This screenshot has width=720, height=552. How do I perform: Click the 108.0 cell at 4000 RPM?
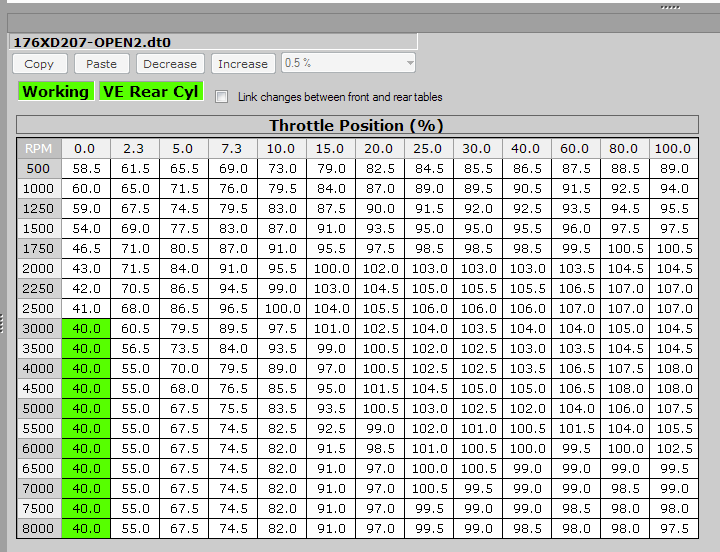pyautogui.click(x=674, y=368)
